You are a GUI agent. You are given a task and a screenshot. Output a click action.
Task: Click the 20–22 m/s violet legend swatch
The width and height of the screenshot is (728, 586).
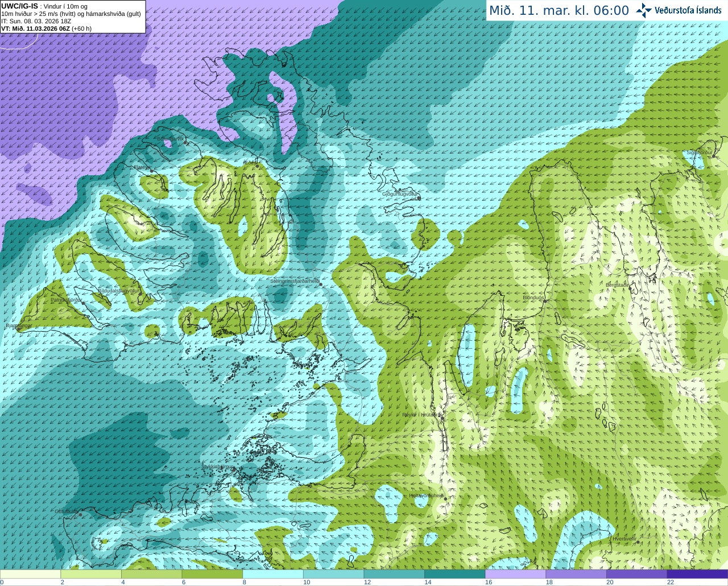click(636, 574)
